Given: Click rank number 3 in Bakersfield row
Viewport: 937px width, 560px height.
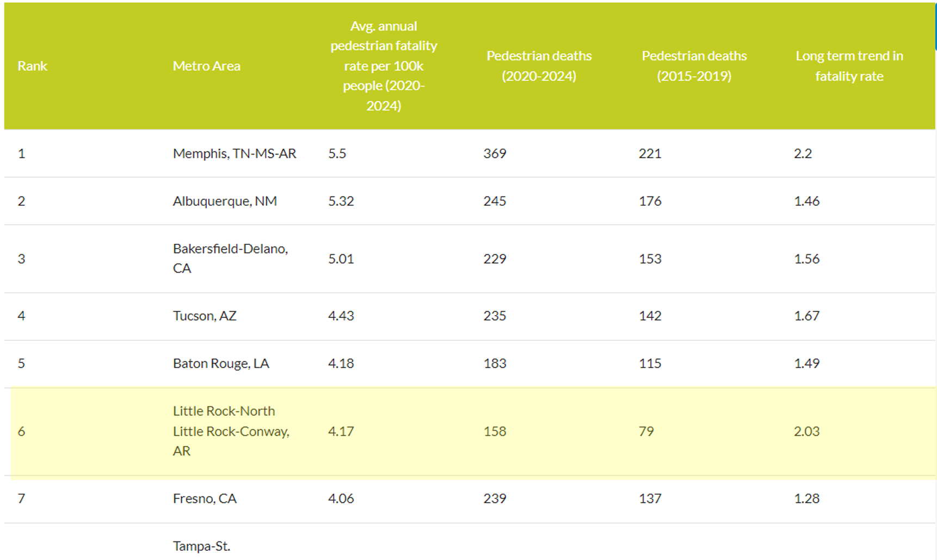Looking at the screenshot, I should click(21, 259).
